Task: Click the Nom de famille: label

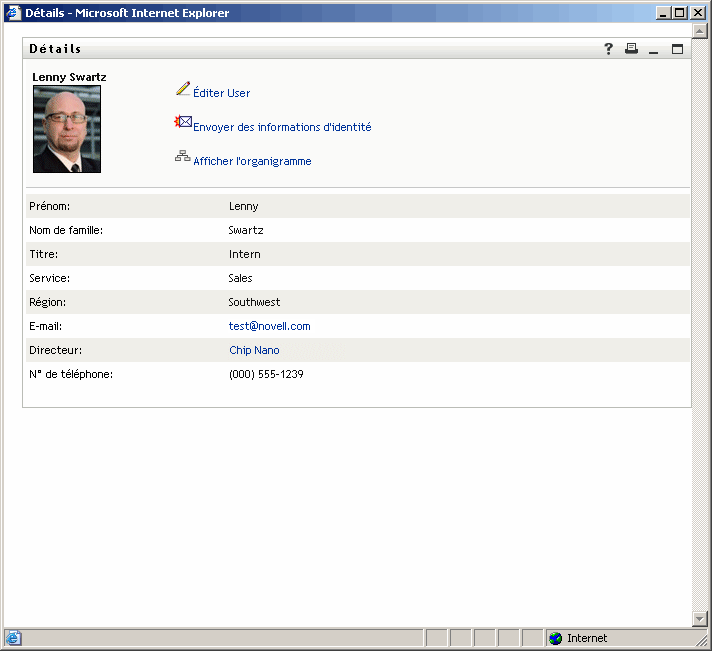Action: (x=66, y=230)
